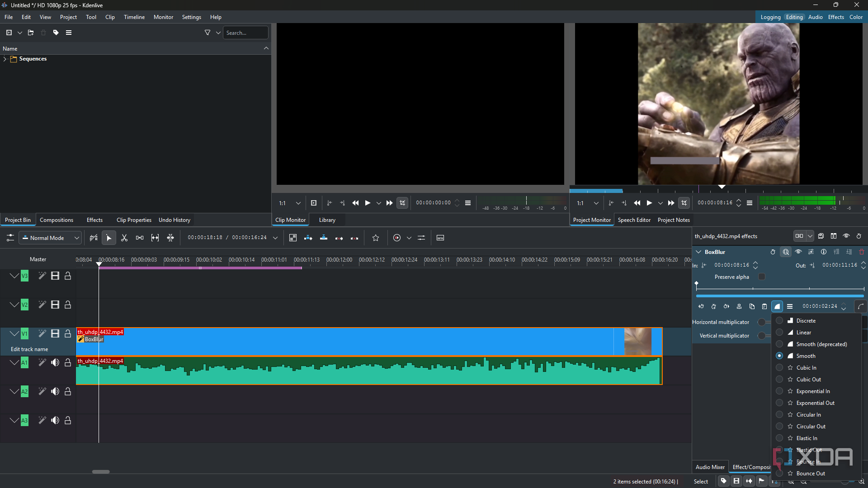This screenshot has height=488, width=868.
Task: Toggle split compare icon in effects header
Action: pos(834,236)
